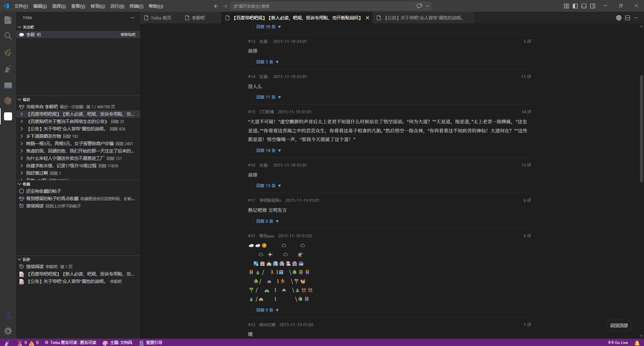Open the leaf-shaped source control icon
The height and width of the screenshot is (346, 644).
coord(8,52)
